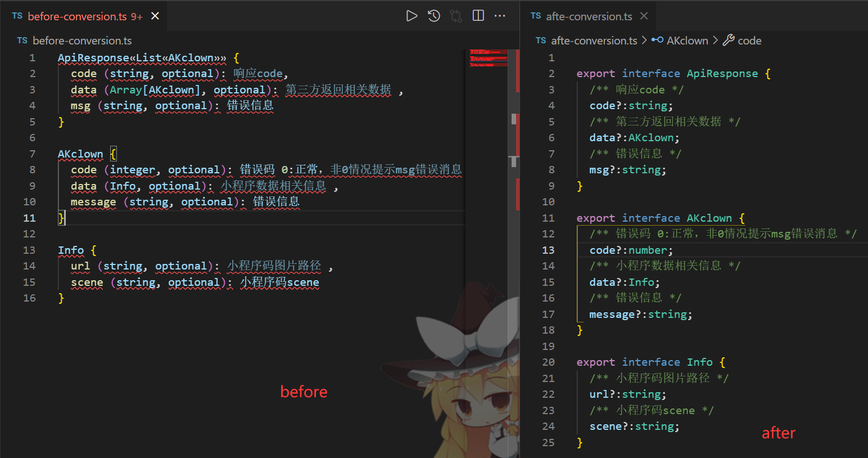Viewport: 868px width, 458px height.
Task: Click 'code?:string;' in afte-conversion.ts
Action: (x=631, y=106)
